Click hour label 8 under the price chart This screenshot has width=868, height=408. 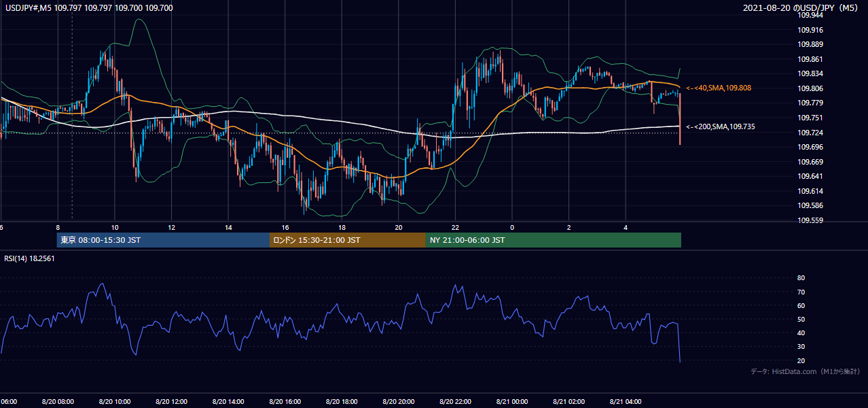pos(58,227)
